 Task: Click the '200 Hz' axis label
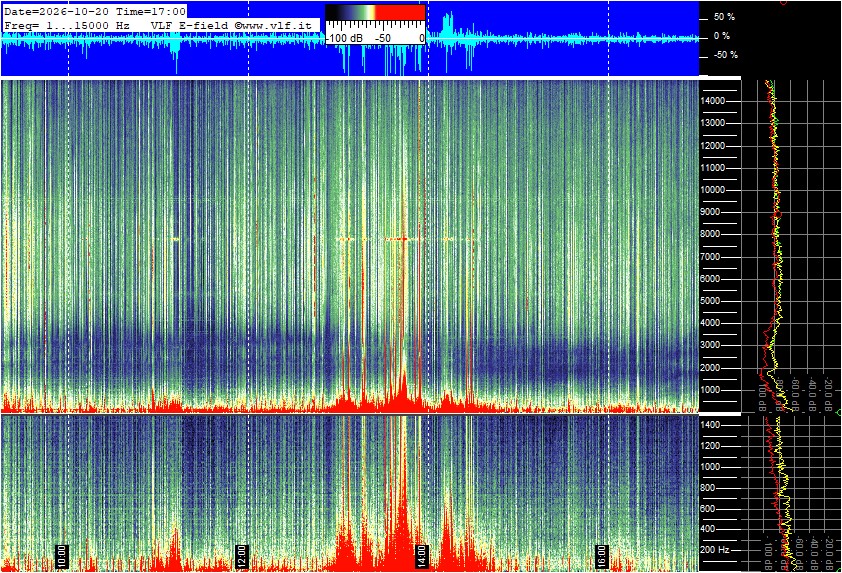click(715, 550)
